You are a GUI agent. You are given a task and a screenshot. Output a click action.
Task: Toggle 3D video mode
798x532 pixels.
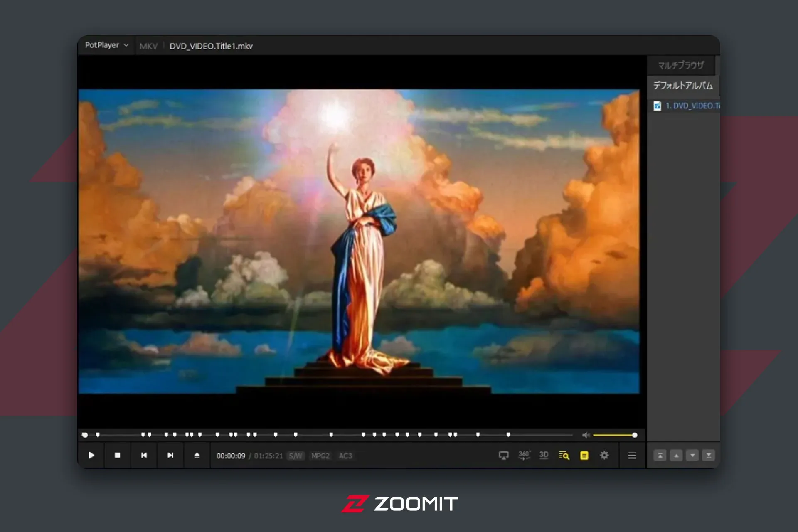point(544,455)
